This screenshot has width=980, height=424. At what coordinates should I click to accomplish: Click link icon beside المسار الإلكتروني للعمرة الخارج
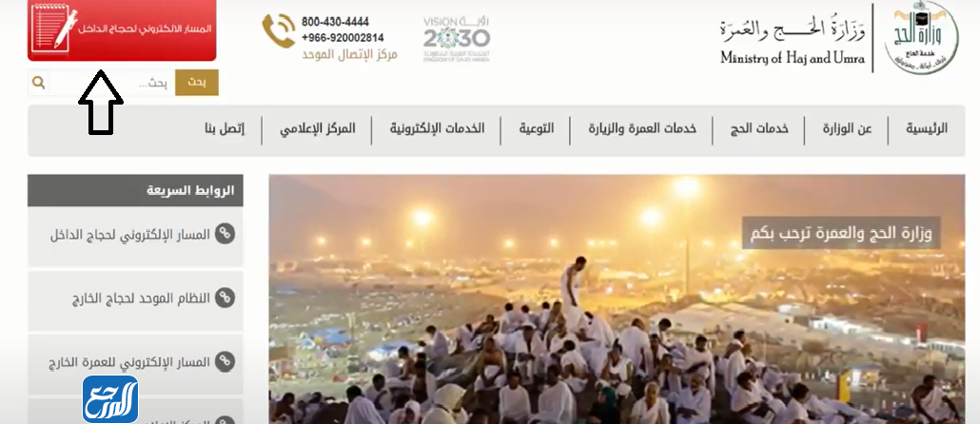click(x=225, y=361)
